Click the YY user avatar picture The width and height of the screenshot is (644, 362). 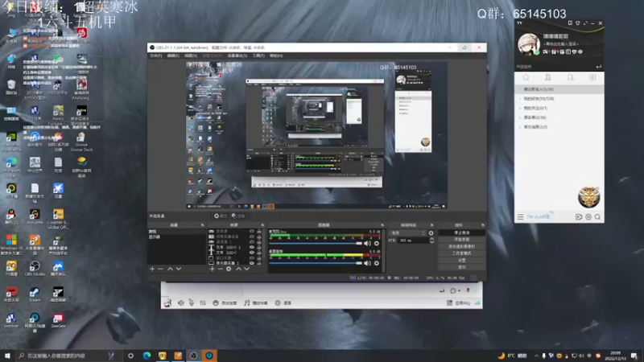[528, 43]
